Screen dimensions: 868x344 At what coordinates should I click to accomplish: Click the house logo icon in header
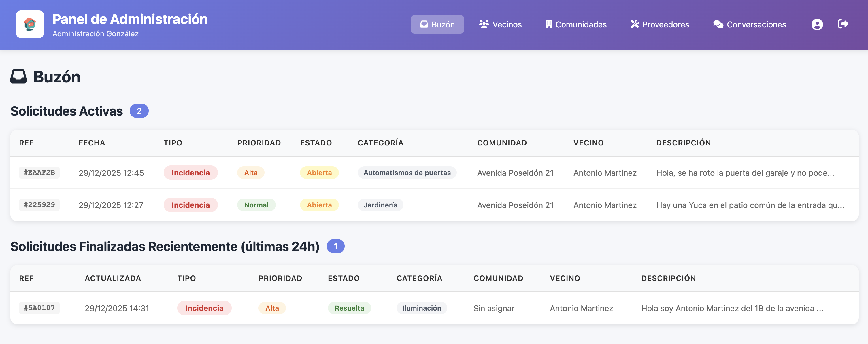30,24
